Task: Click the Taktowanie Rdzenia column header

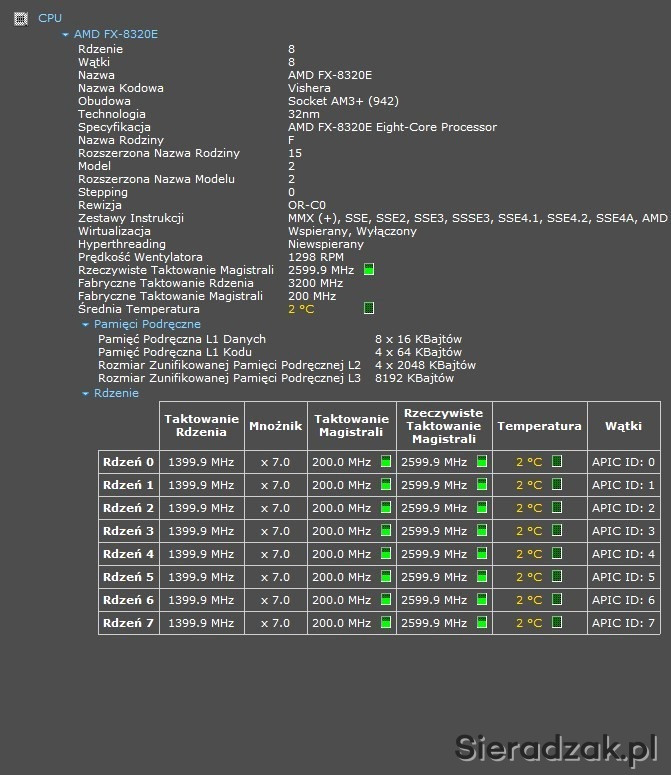Action: pos(202,426)
